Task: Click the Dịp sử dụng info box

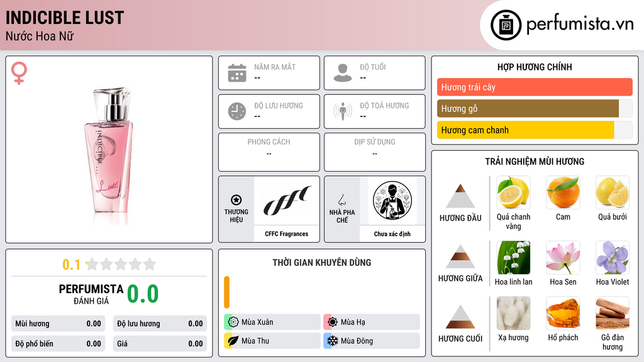Action: [x=375, y=152]
